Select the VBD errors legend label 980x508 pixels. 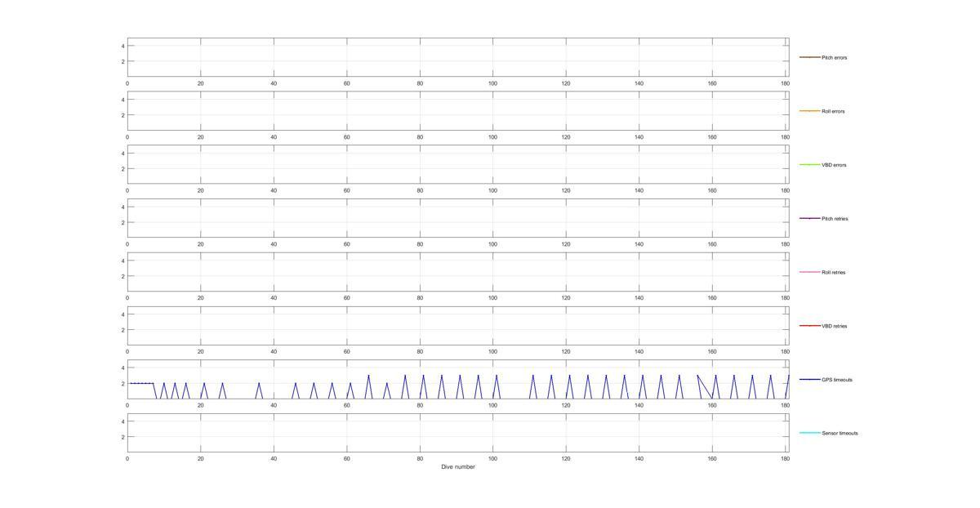[834, 165]
